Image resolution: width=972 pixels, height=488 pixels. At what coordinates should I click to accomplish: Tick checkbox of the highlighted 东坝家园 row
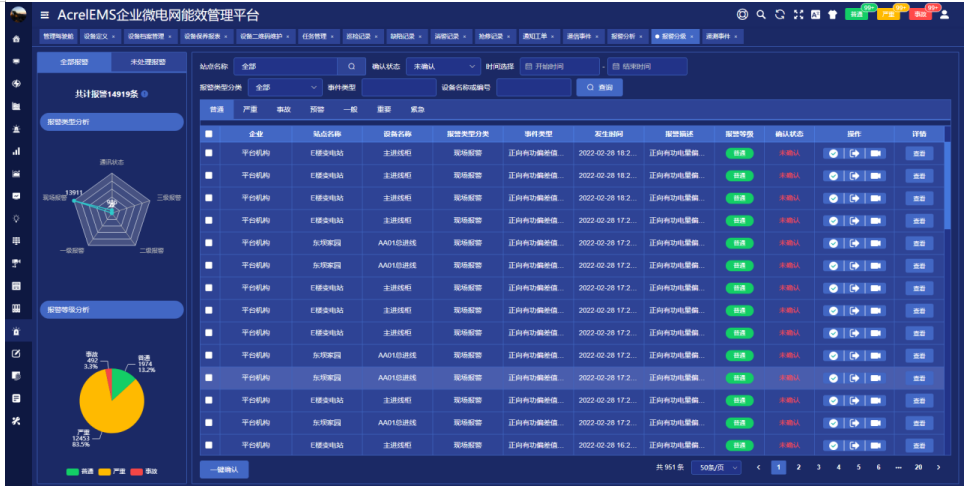tap(209, 378)
